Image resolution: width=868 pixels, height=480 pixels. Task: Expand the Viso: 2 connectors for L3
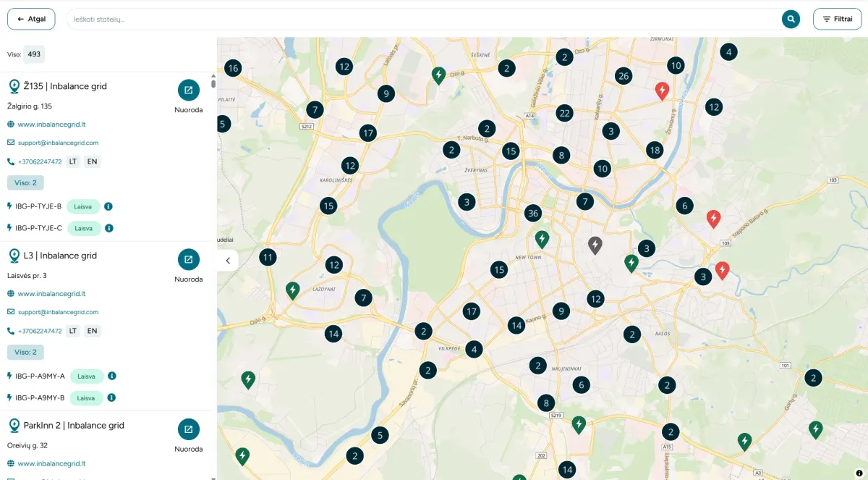tap(25, 352)
